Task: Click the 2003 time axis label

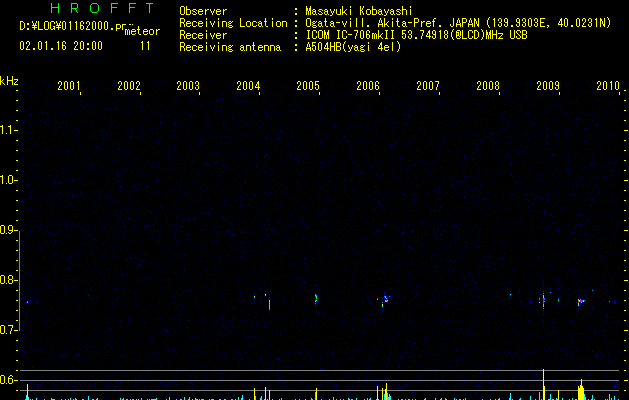Action: pos(188,85)
